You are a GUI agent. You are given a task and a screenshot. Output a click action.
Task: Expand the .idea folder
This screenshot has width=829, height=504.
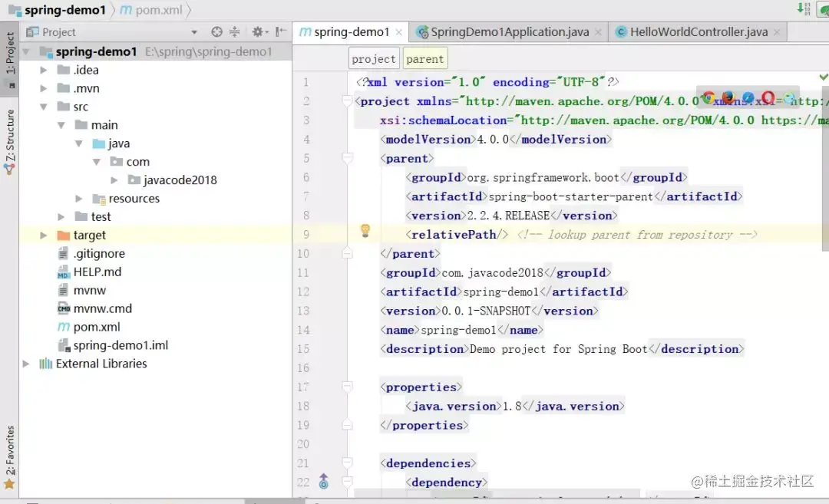pos(44,71)
